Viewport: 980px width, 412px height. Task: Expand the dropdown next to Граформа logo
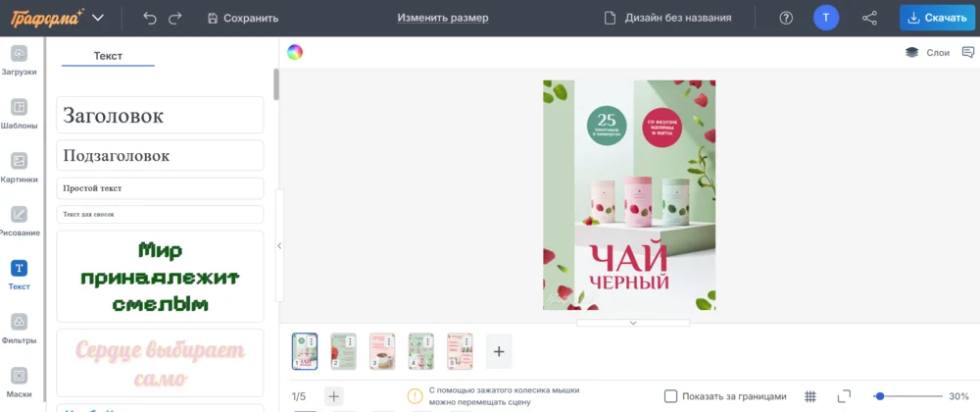click(x=97, y=18)
